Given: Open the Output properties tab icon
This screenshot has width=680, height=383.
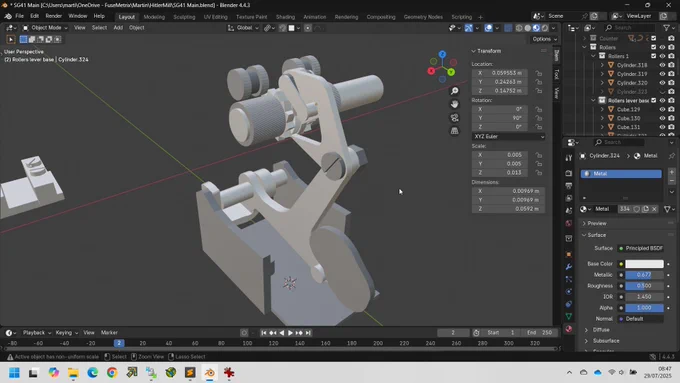Looking at the screenshot, I should coord(569,186).
